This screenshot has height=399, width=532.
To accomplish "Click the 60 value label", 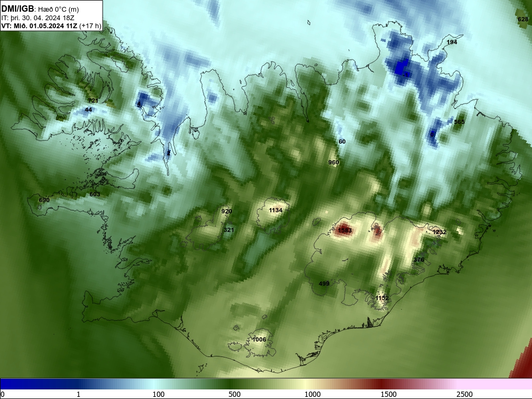I will [x=342, y=142].
